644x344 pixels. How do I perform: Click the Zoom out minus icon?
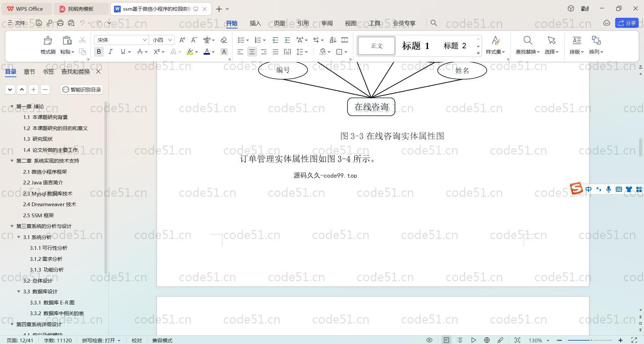(559, 340)
